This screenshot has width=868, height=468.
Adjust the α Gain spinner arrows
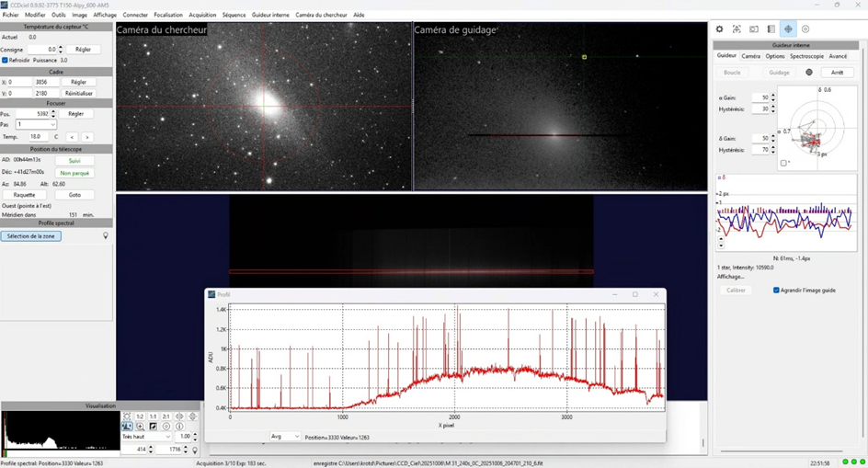(772, 98)
